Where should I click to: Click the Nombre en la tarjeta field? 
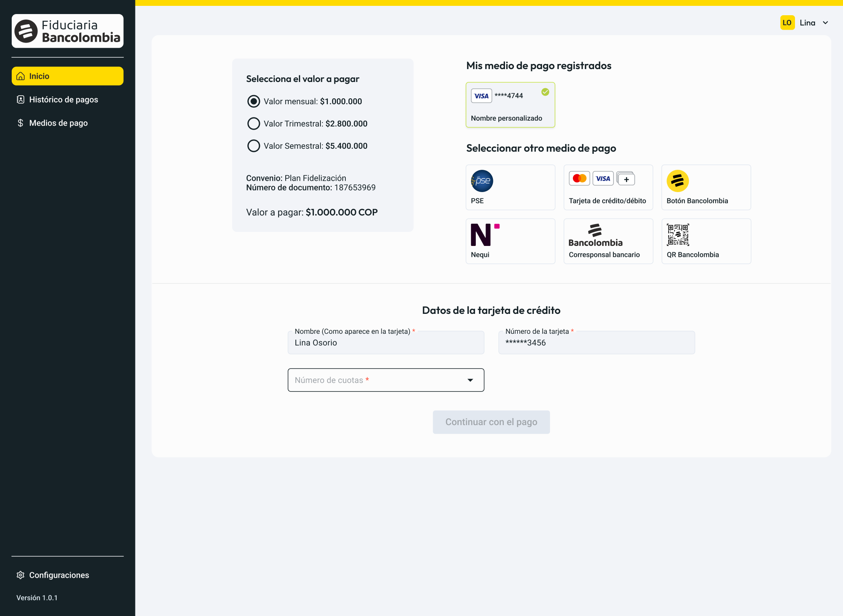point(386,343)
